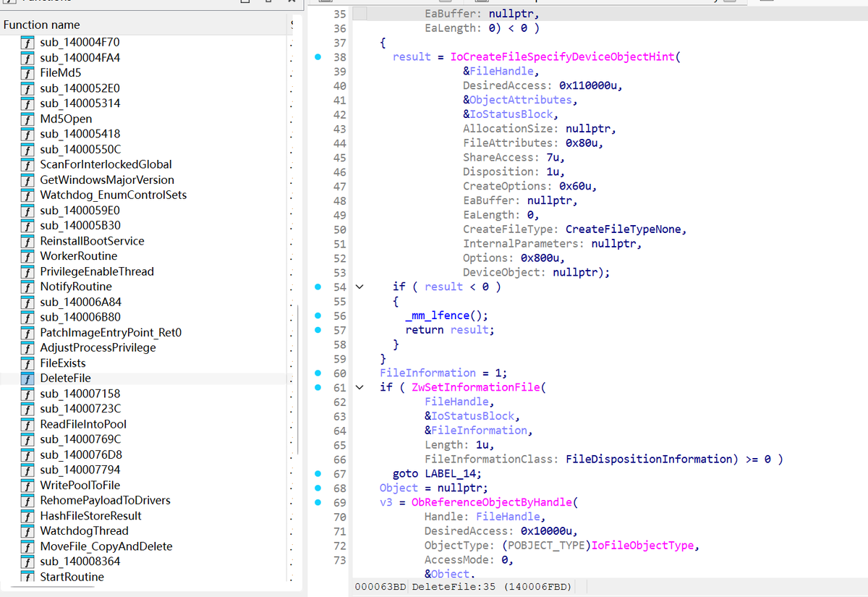Toggle breakpoint dot on line 60
Screen dimensions: 868x597
pos(318,373)
